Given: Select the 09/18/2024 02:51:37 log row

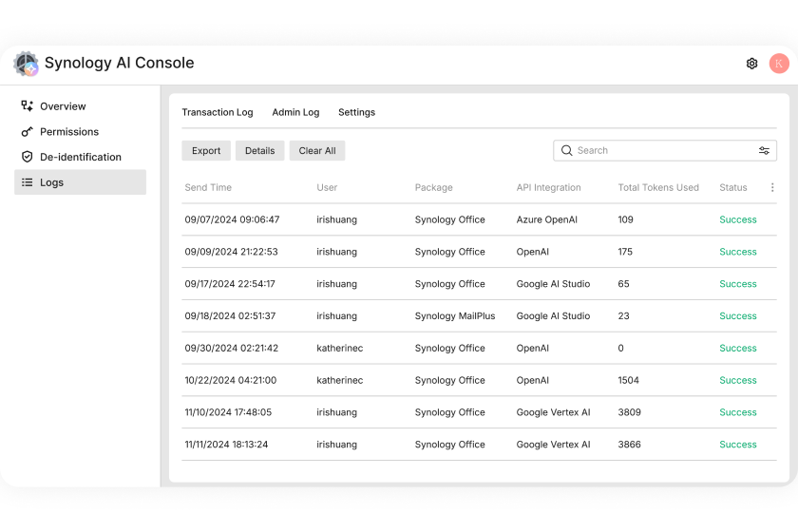Looking at the screenshot, I should [479, 315].
